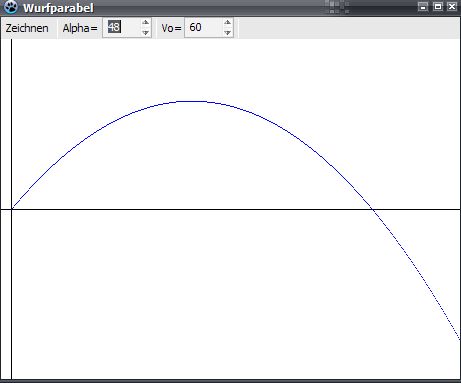Decrease the Vo value with down arrow
The width and height of the screenshot is (461, 383).
click(x=227, y=33)
